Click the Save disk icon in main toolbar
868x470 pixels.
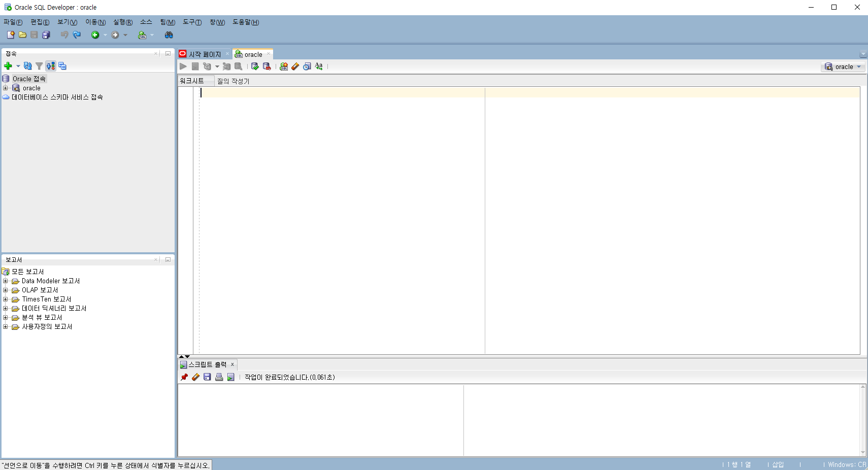tap(34, 35)
